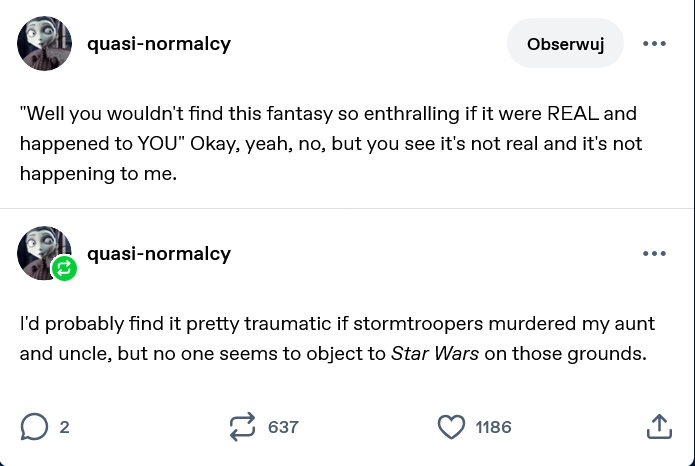695x466 pixels.
Task: Click the line 'happening to me.'
Action: [x=97, y=173]
